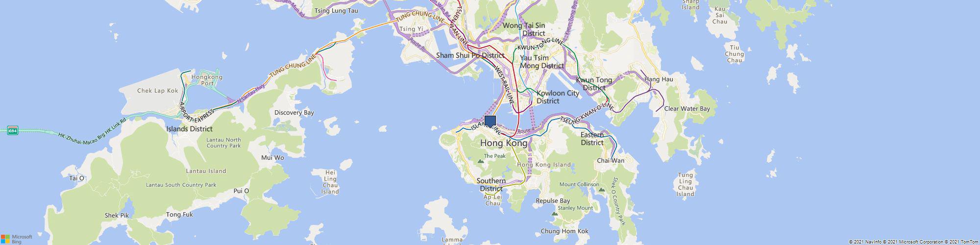Select the Lantau Island label
Image resolution: width=980 pixels, height=245 pixels.
pyautogui.click(x=206, y=171)
